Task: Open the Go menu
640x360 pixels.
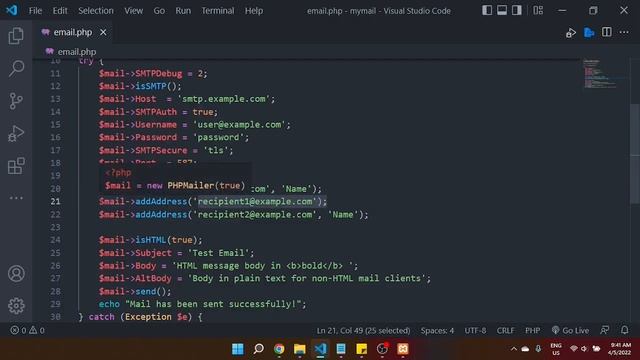Action: (159, 11)
